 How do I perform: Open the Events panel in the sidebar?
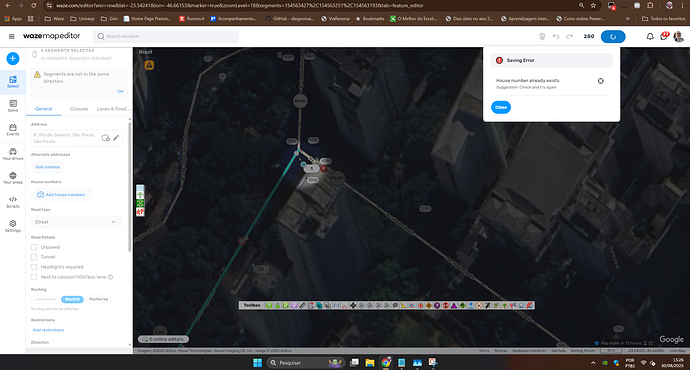(13, 130)
